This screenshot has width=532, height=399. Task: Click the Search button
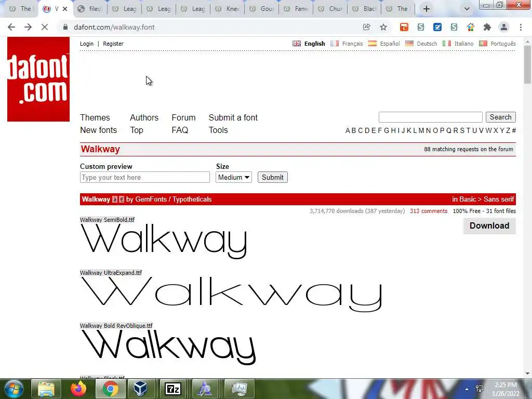500,117
